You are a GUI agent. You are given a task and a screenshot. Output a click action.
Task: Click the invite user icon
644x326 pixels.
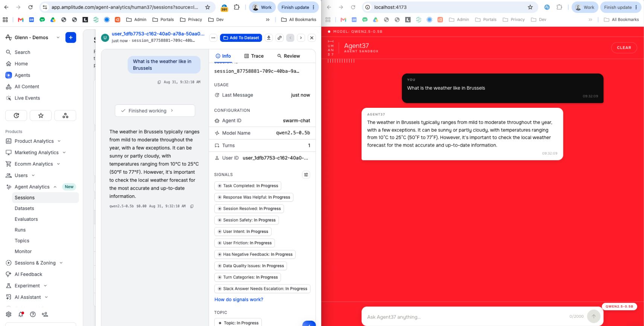click(x=45, y=314)
